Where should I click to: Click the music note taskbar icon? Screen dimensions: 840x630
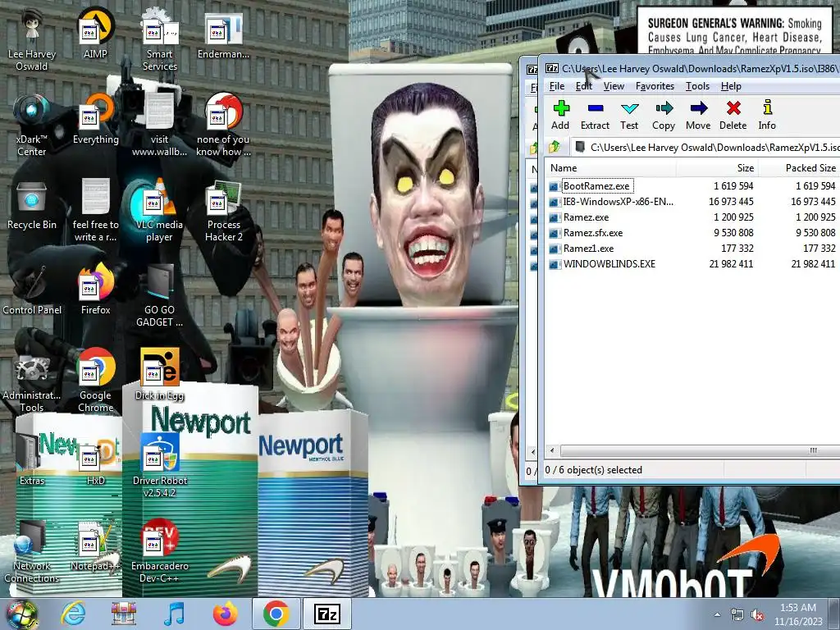point(174,614)
